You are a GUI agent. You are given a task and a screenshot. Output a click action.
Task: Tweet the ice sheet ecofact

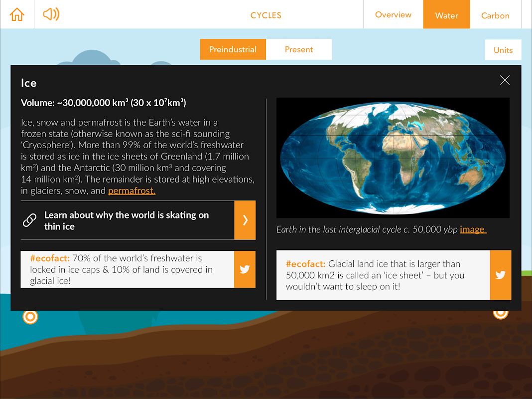(x=501, y=275)
